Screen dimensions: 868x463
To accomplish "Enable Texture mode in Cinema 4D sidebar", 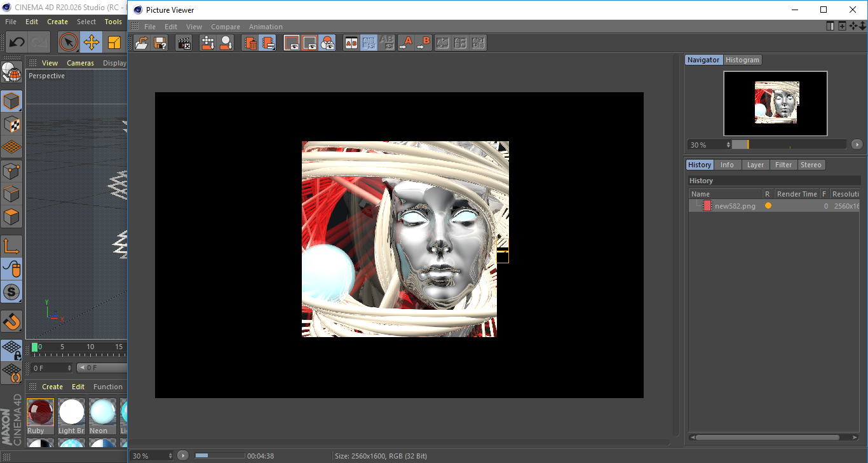I will [x=11, y=124].
